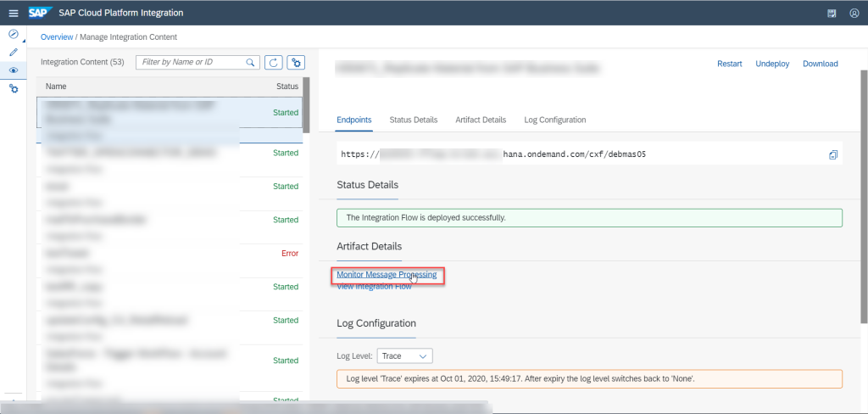Open the user profile icon
868x414 pixels.
pyautogui.click(x=854, y=13)
